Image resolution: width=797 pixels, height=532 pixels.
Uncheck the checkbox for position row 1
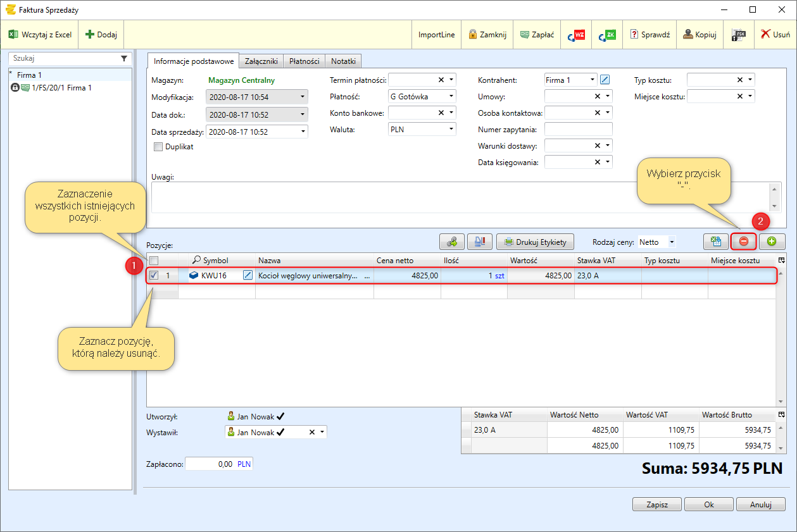click(154, 275)
